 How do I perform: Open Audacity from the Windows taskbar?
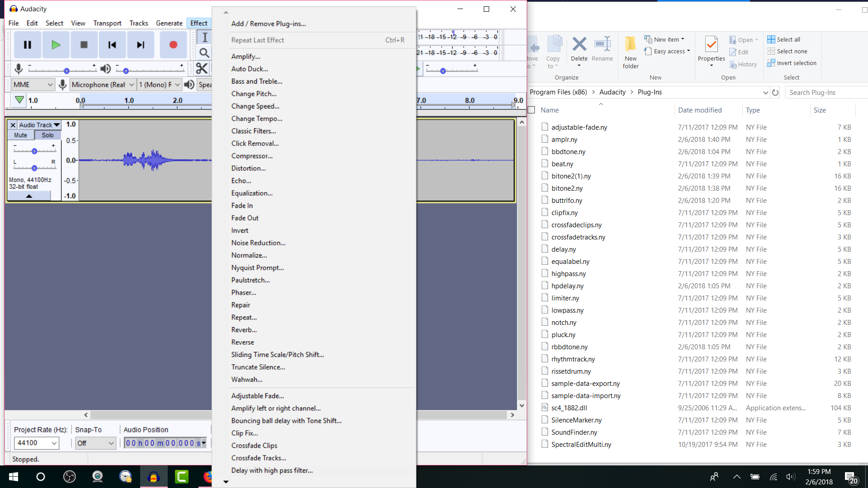coord(154,477)
